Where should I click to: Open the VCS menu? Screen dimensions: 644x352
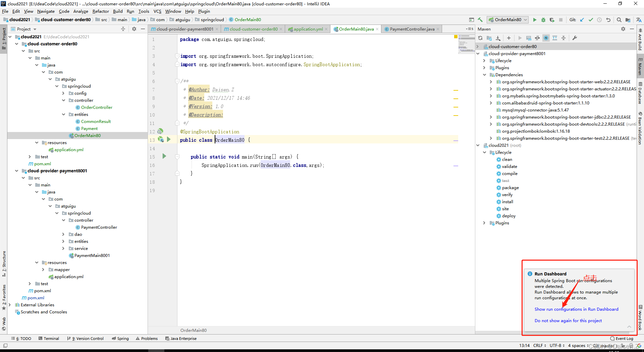pos(157,11)
